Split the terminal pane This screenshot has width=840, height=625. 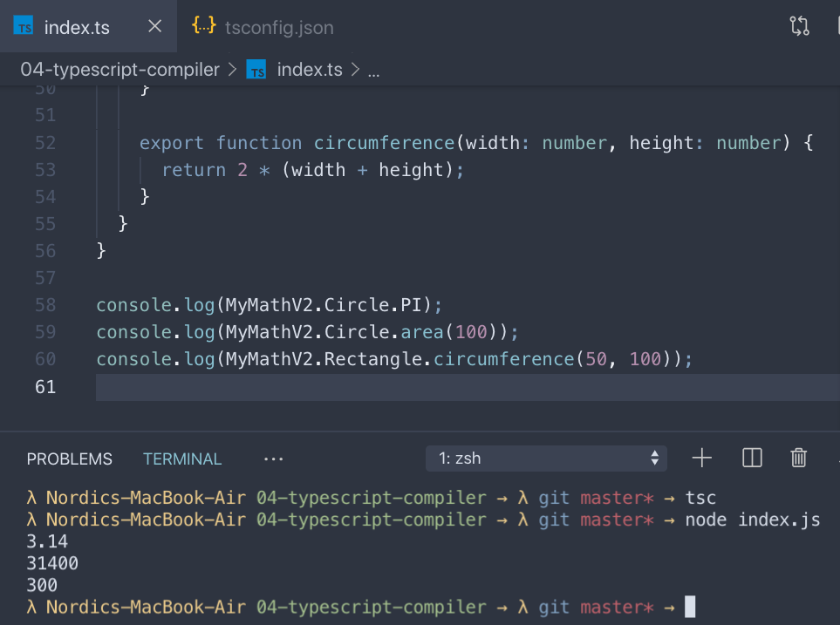point(752,458)
